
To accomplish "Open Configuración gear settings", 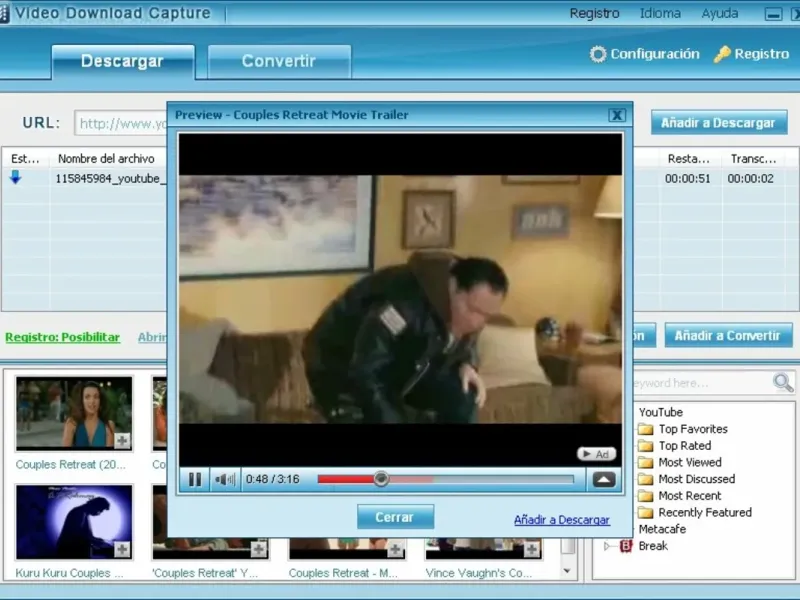I will click(644, 54).
